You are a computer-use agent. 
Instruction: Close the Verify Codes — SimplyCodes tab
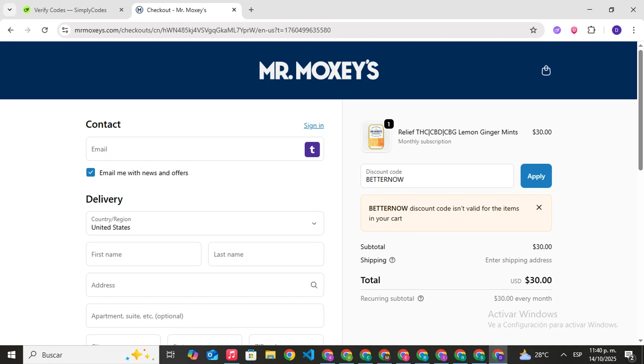122,10
